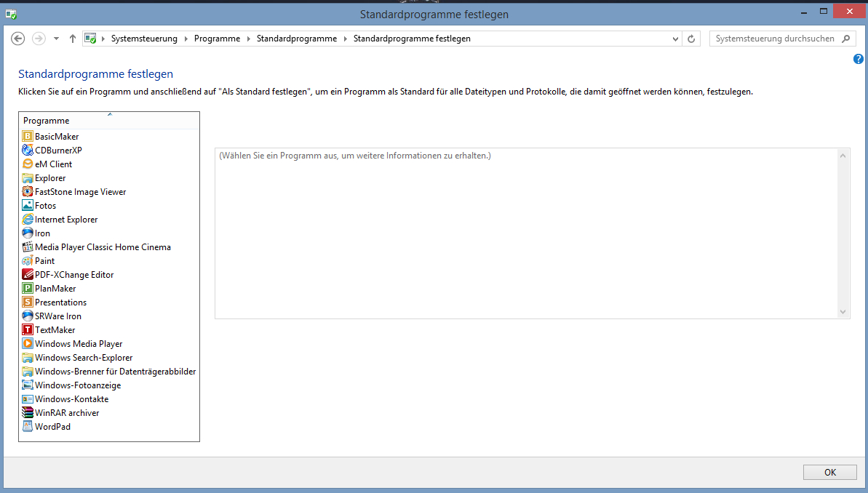The width and height of the screenshot is (868, 493).
Task: Go back using the back arrow
Action: [x=17, y=39]
